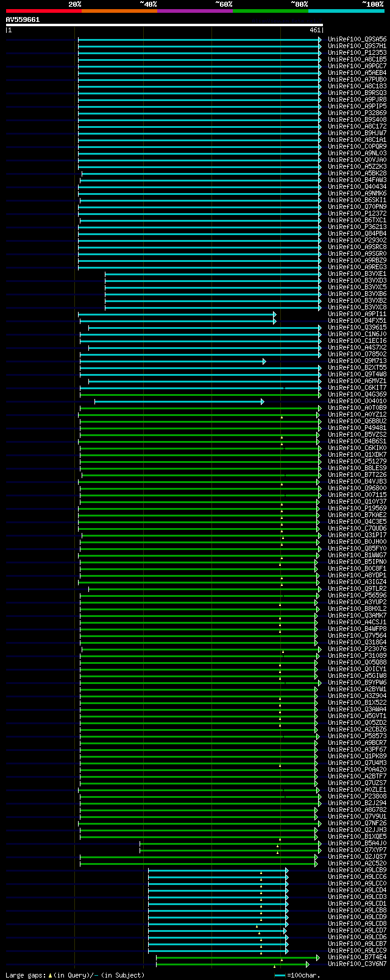The height and width of the screenshot is (980, 390).
Task: Select the UniRef100_O96800 label
Action: pos(357,488)
